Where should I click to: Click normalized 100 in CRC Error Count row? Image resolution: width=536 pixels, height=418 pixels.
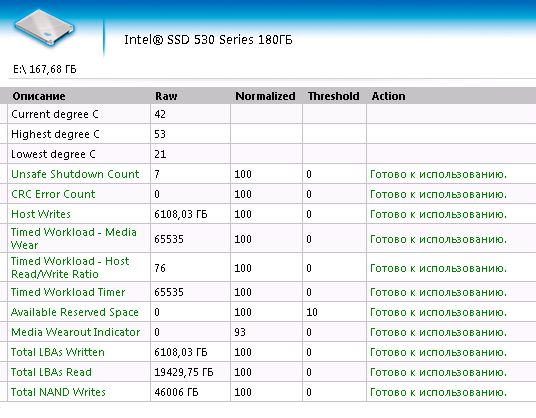pyautogui.click(x=243, y=194)
